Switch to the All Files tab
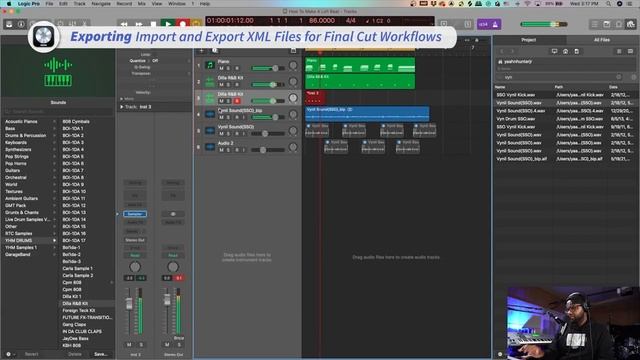The image size is (640, 360). point(602,40)
